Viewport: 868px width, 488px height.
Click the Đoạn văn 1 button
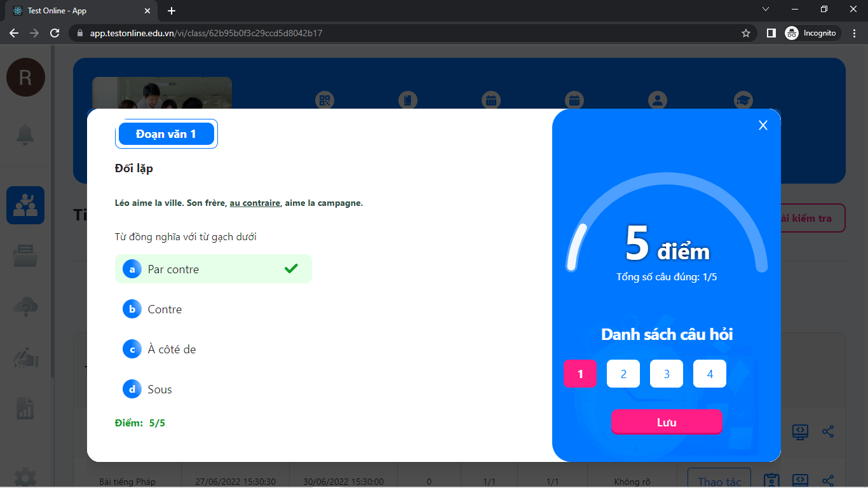point(166,134)
